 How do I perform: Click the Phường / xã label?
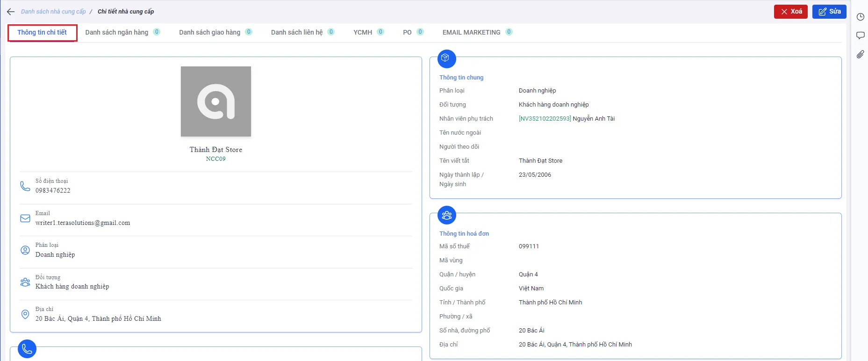[456, 317]
